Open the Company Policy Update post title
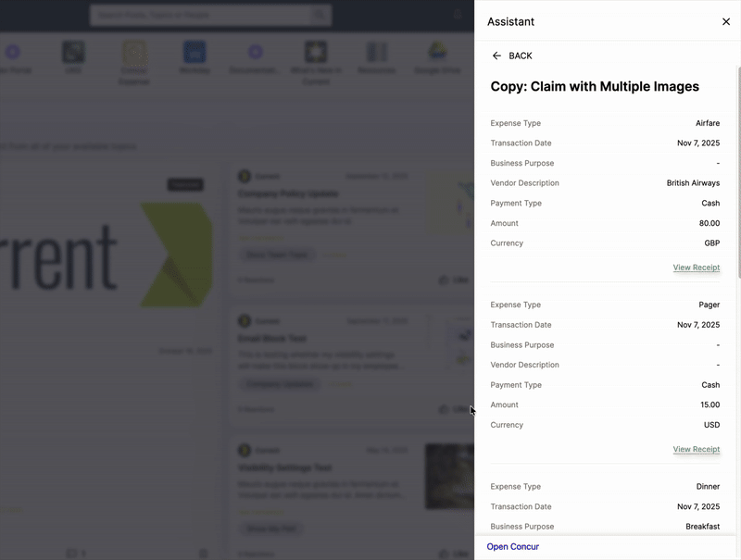The image size is (741, 560). pyautogui.click(x=288, y=193)
